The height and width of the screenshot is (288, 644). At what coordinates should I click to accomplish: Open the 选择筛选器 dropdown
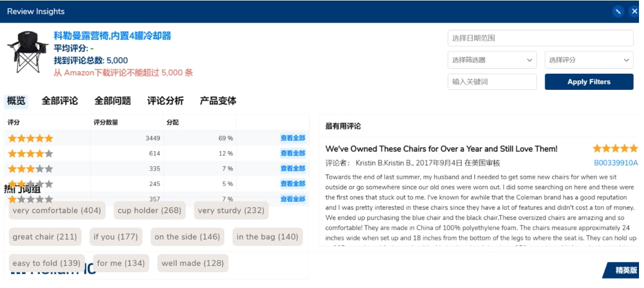[491, 60]
